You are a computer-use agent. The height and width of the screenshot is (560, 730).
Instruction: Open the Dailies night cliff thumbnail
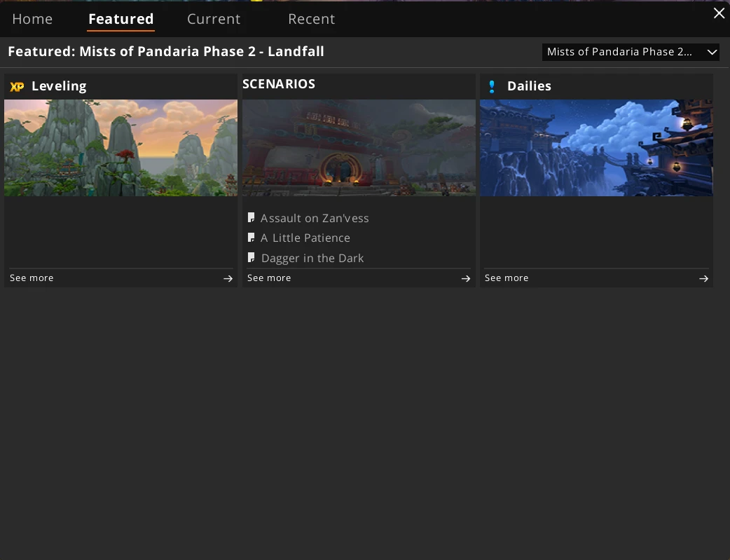pyautogui.click(x=596, y=147)
